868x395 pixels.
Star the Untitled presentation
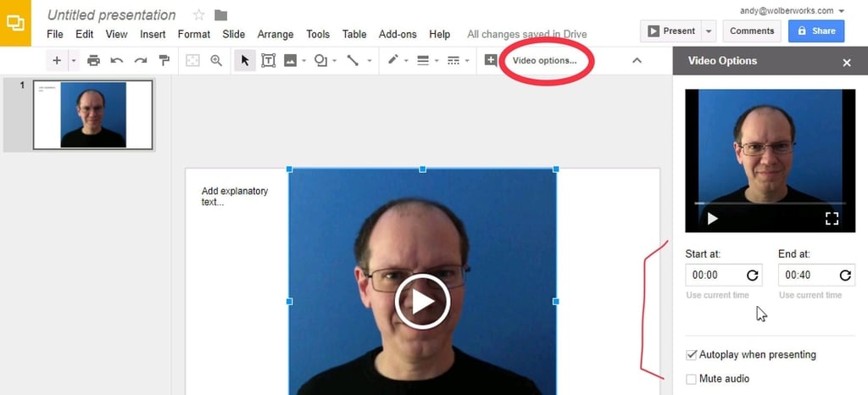(x=198, y=15)
